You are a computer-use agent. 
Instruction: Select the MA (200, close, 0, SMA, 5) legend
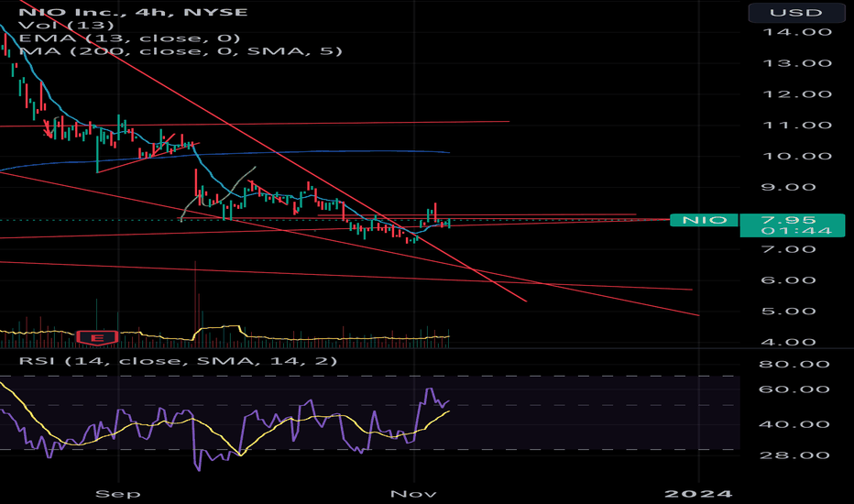[181, 51]
